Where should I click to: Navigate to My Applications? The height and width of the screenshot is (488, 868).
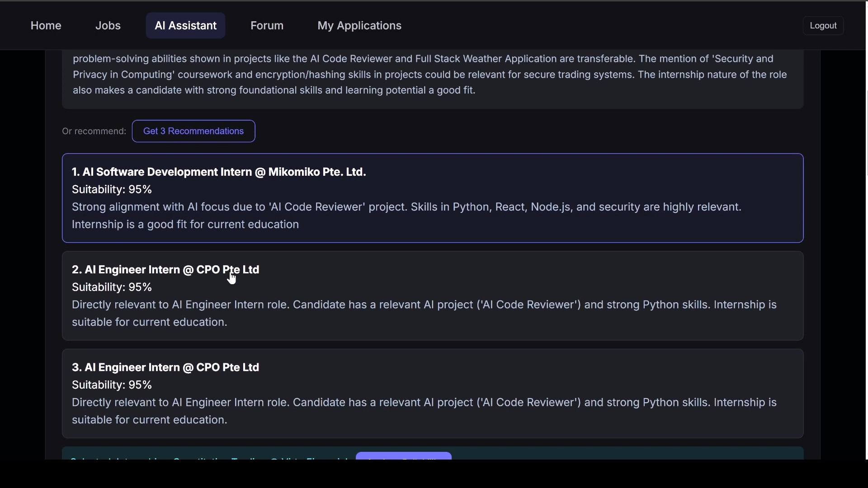(x=359, y=26)
